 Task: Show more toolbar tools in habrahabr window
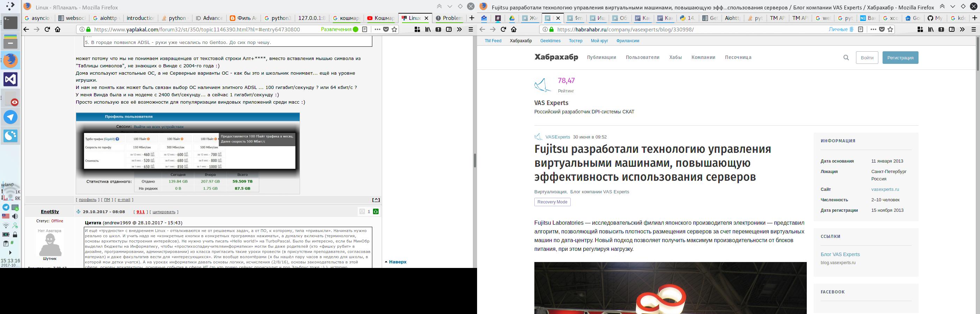(x=962, y=29)
